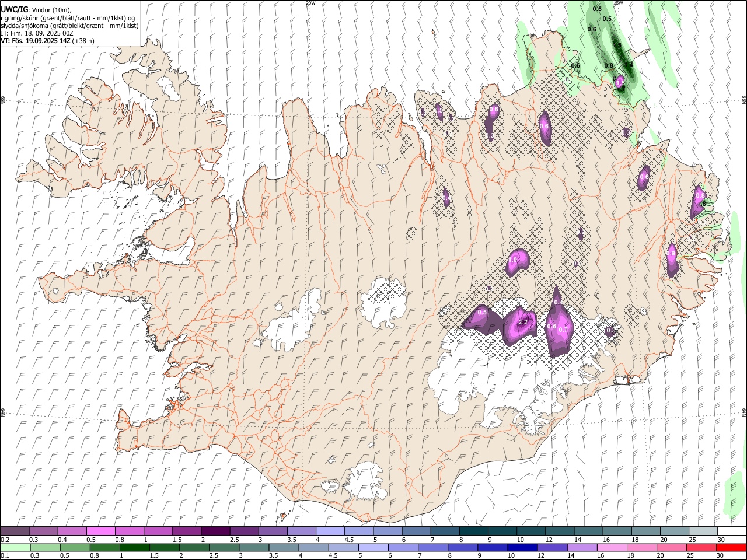Pick the white swatch labeled 30 in the upper row
The image size is (747, 560).
click(x=731, y=531)
